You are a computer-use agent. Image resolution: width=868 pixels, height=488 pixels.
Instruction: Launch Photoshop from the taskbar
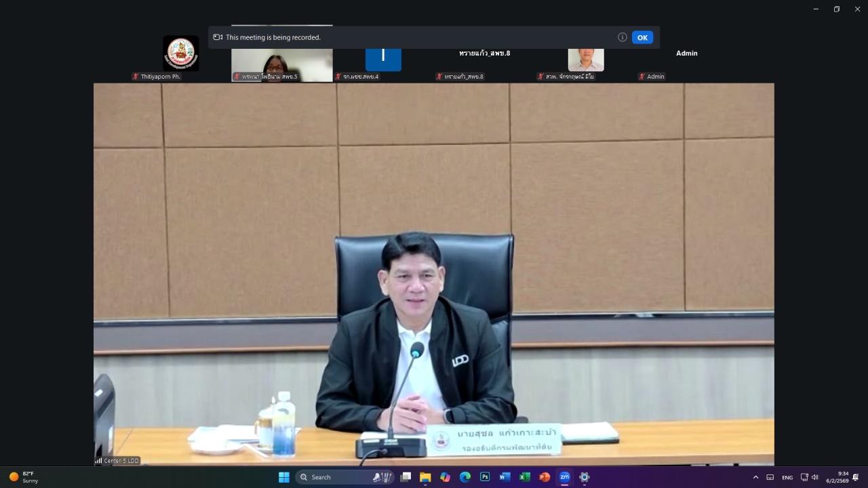point(485,477)
